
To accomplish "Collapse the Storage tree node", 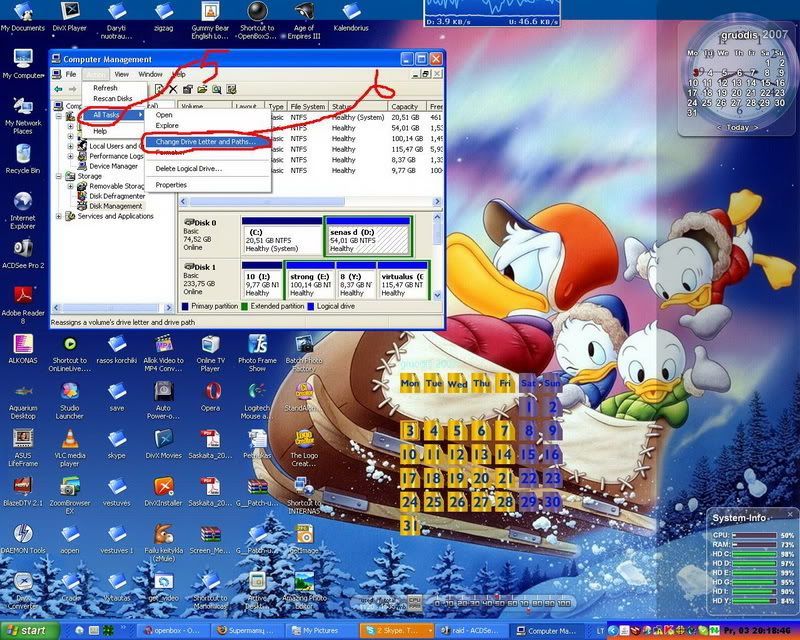I will 59,176.
